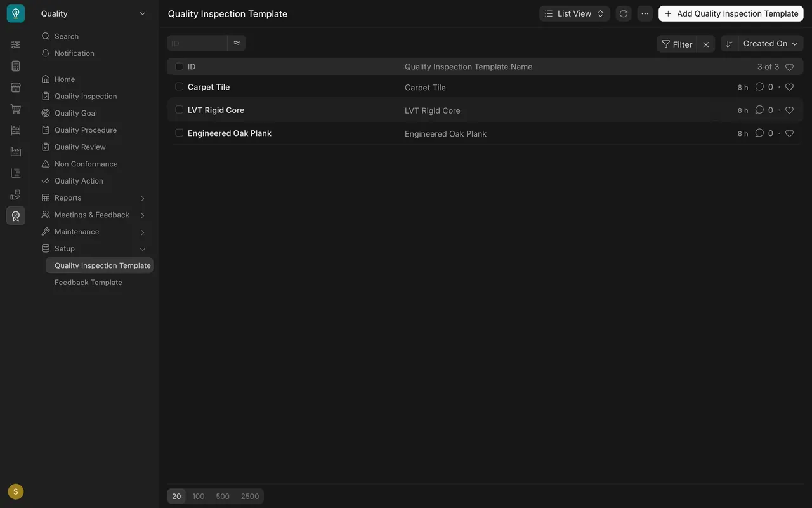
Task: Open the Filter button
Action: click(x=677, y=44)
